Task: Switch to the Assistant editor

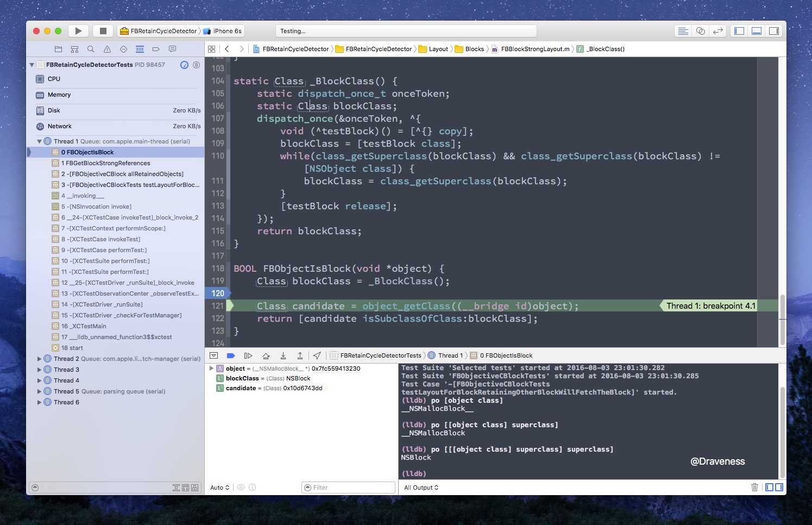Action: pos(701,31)
